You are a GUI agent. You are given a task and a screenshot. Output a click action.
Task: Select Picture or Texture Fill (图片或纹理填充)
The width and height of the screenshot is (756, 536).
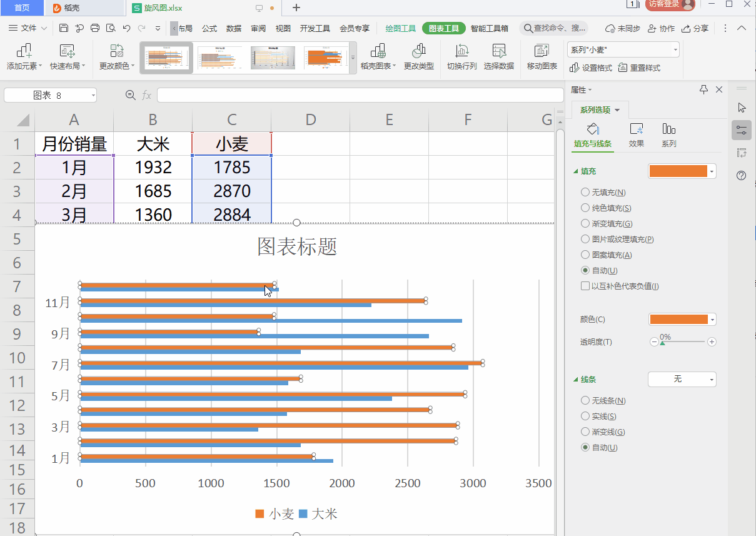click(x=585, y=240)
